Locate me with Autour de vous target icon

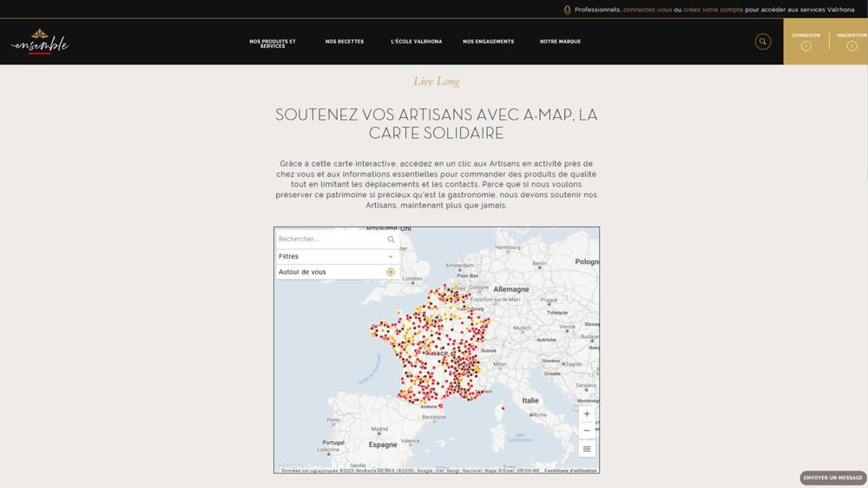(x=391, y=272)
